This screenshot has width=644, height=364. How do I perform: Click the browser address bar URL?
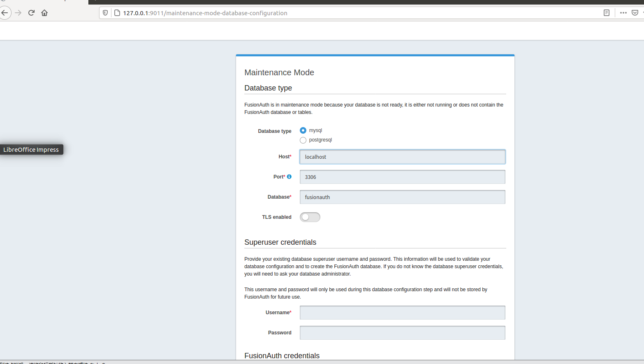(x=205, y=13)
